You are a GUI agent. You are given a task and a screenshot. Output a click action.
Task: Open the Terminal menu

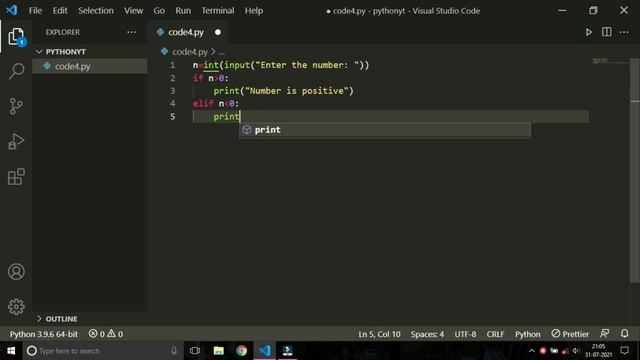[218, 11]
